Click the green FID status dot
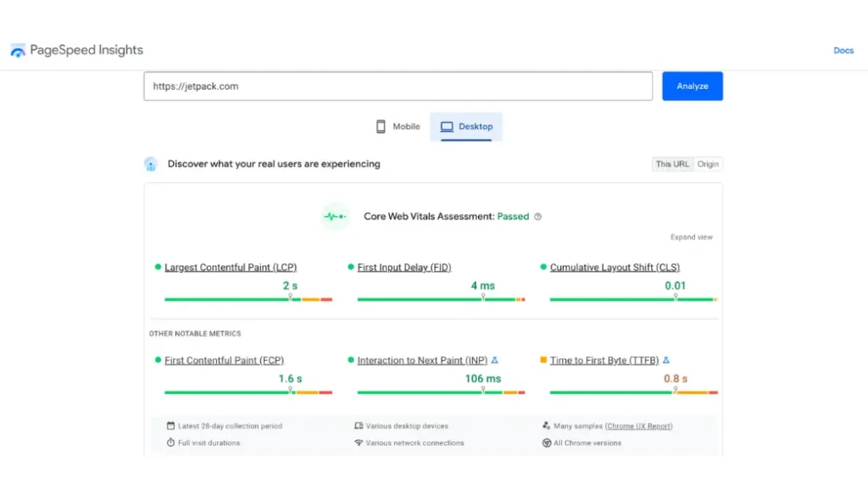868x488 pixels. coord(350,267)
